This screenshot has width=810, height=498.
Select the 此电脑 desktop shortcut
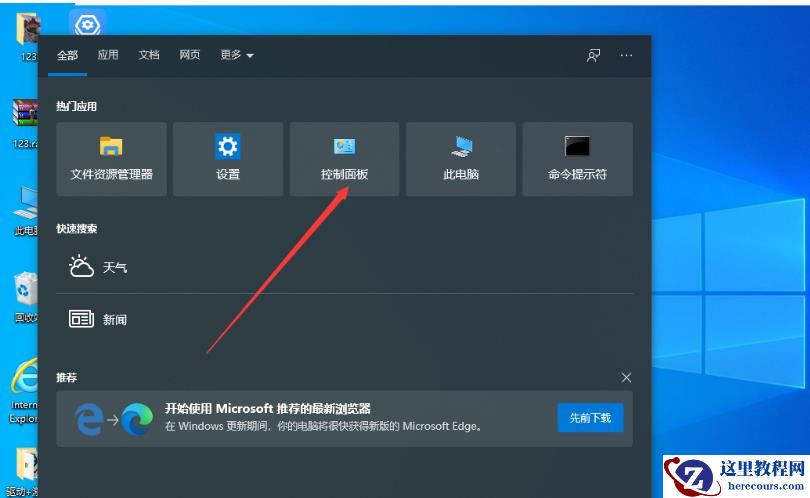pos(25,211)
